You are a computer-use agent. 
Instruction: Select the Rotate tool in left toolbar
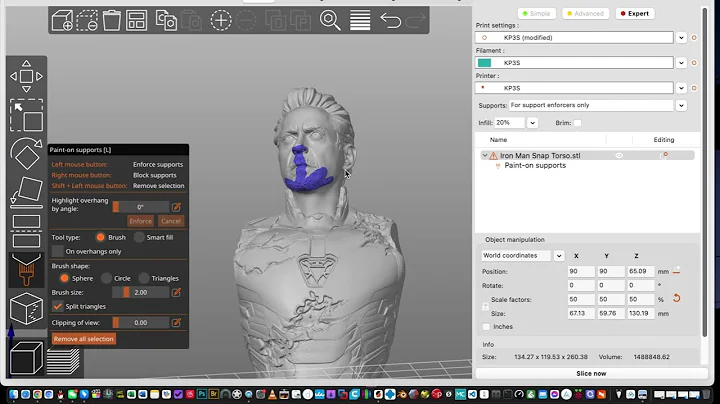(26, 153)
